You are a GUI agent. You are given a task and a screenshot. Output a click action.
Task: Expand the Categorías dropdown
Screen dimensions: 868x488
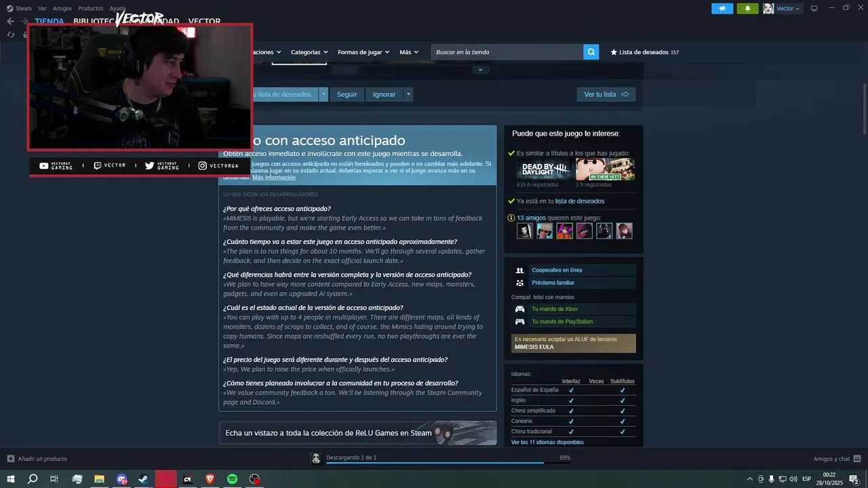point(309,52)
